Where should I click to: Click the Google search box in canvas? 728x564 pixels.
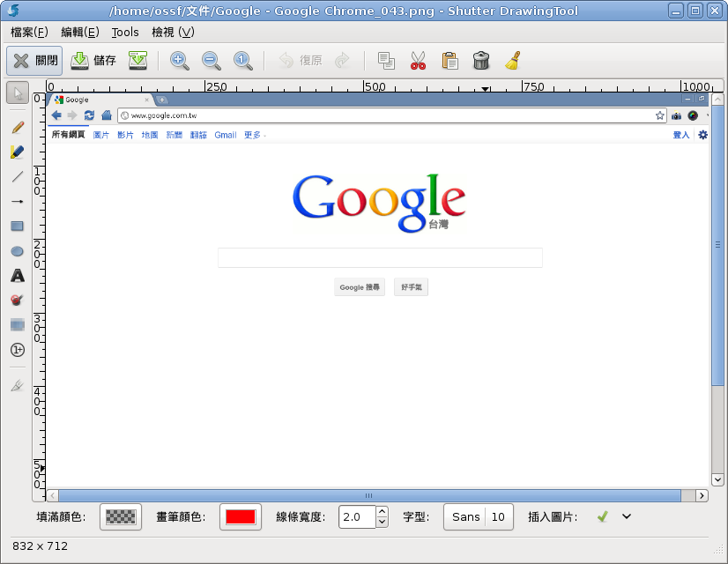click(380, 257)
